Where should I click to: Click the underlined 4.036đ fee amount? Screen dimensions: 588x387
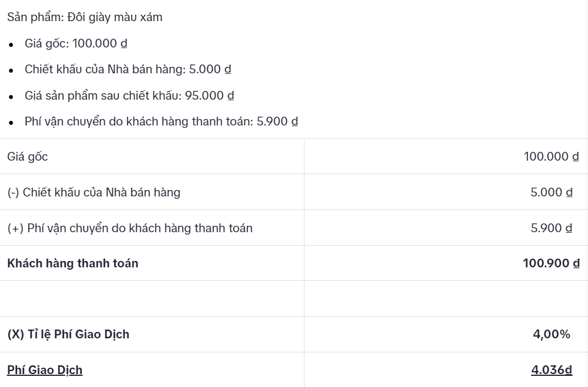[551, 370]
